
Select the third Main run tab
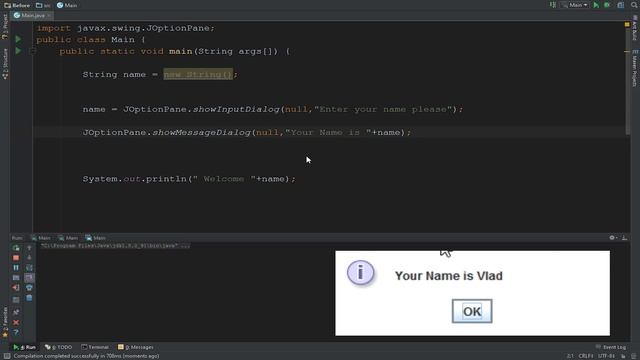click(96, 238)
